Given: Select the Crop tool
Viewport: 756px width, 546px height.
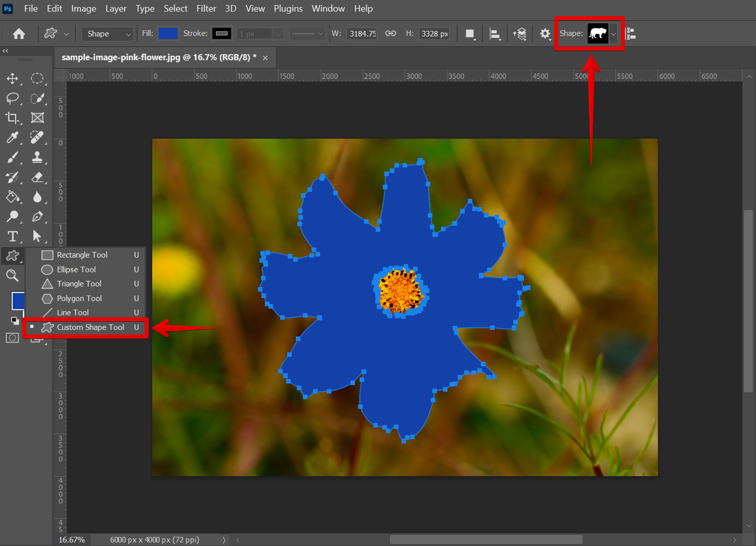Looking at the screenshot, I should pyautogui.click(x=12, y=118).
